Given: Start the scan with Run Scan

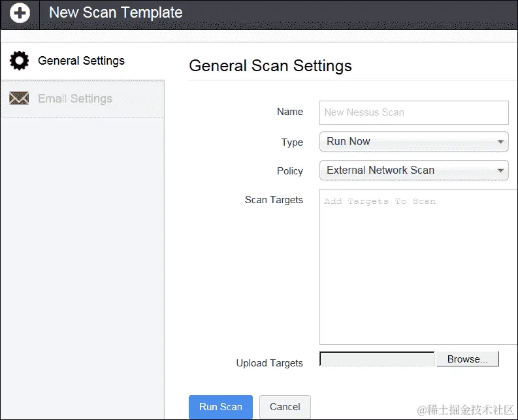Looking at the screenshot, I should [221, 407].
